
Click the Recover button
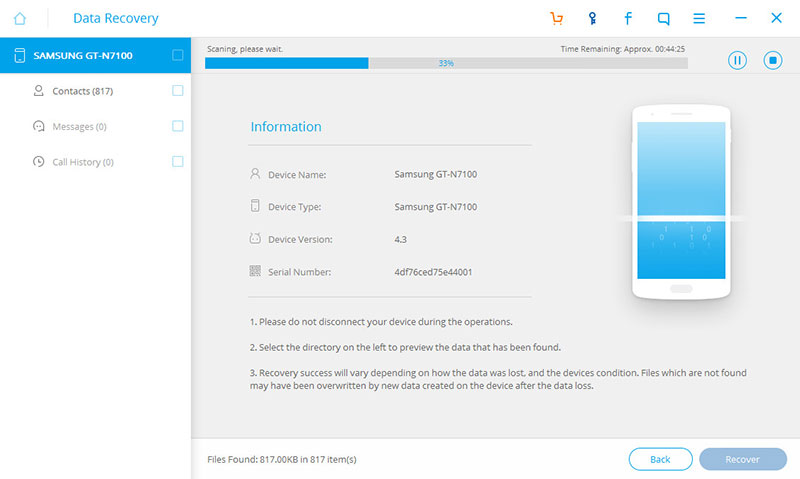(743, 459)
